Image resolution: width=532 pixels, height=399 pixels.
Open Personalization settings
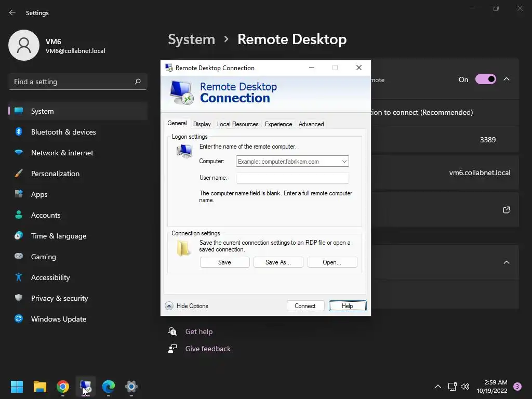[x=78, y=174]
